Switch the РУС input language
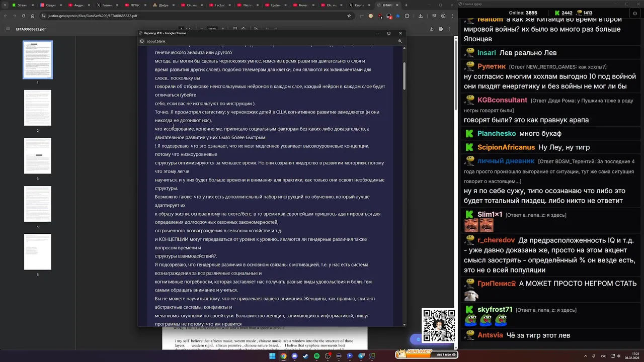 [x=603, y=356]
